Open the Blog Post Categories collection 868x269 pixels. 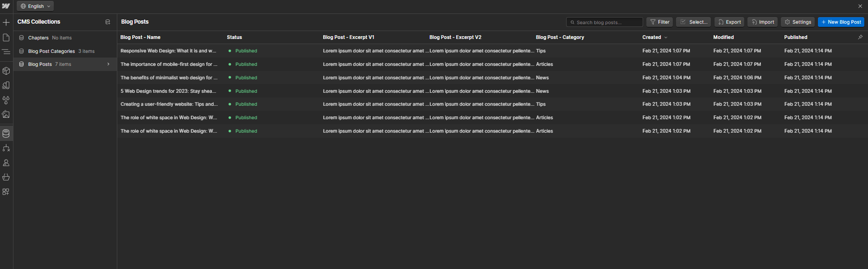pos(65,51)
